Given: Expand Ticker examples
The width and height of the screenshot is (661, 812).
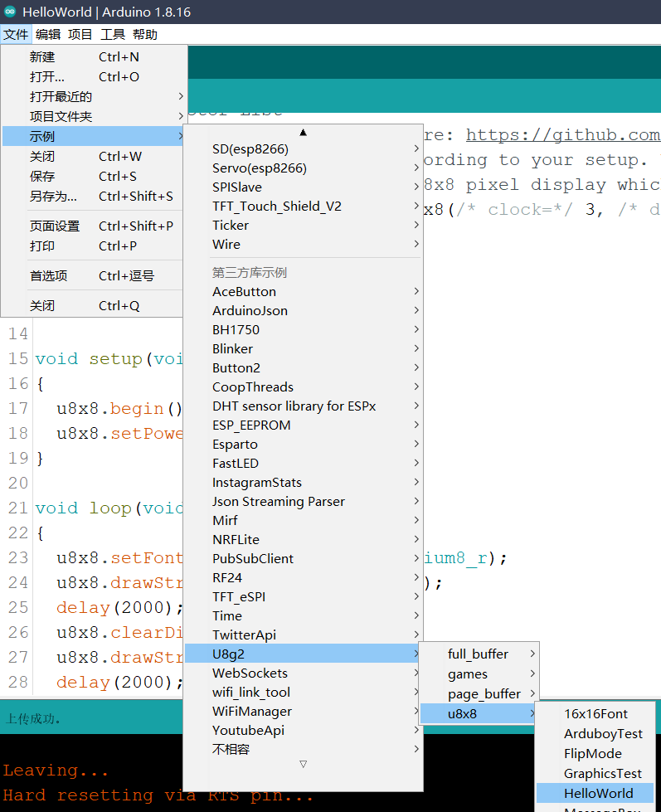Looking at the screenshot, I should [x=304, y=226].
